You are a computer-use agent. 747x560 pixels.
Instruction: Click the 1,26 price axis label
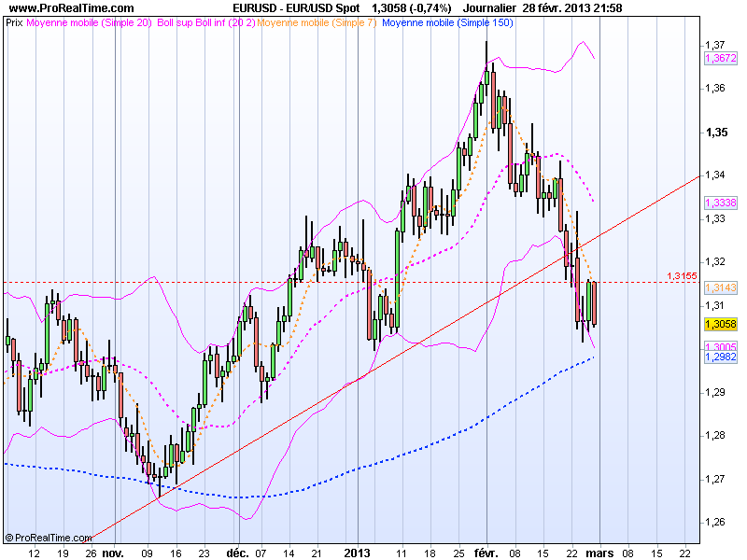(715, 522)
